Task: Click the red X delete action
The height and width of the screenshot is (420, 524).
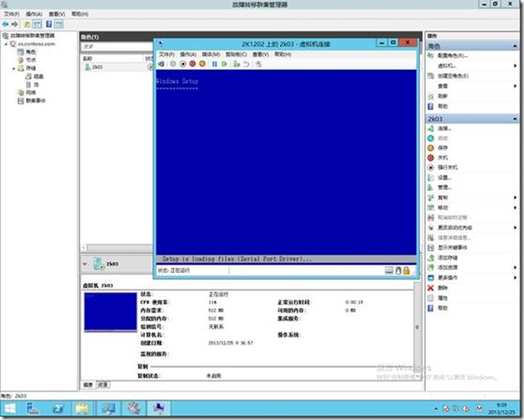Action: 430,288
